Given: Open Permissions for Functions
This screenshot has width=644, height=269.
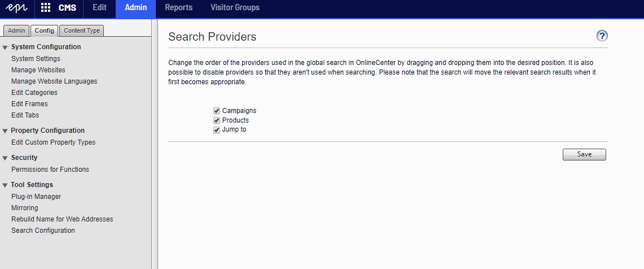Looking at the screenshot, I should pyautogui.click(x=50, y=170).
